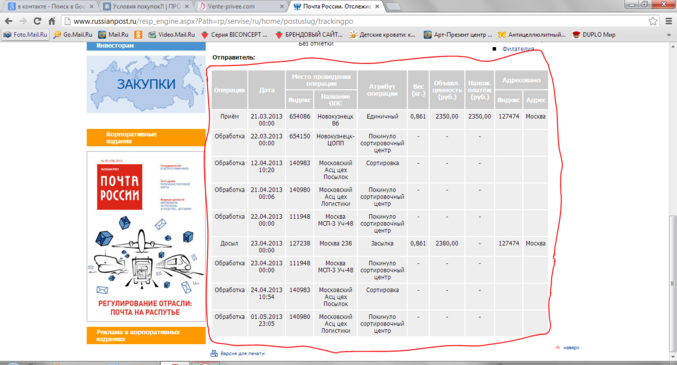Open the Версия для печати link
Image resolution: width=677 pixels, height=365 pixels.
coord(242,353)
